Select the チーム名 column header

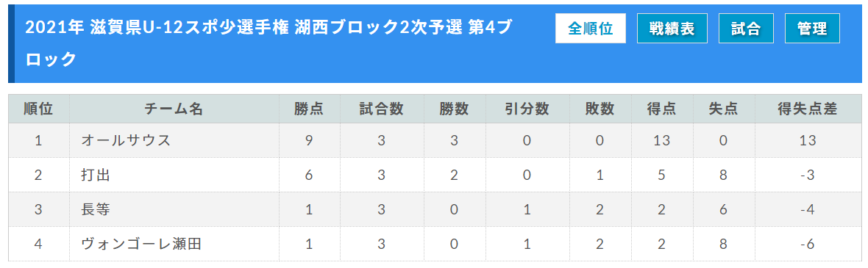tap(174, 109)
